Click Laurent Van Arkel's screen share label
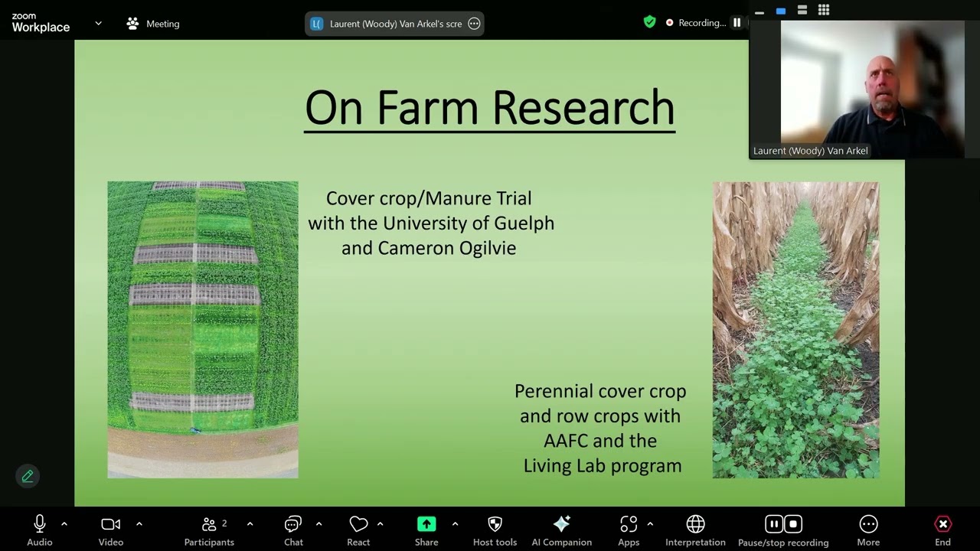 [x=396, y=24]
